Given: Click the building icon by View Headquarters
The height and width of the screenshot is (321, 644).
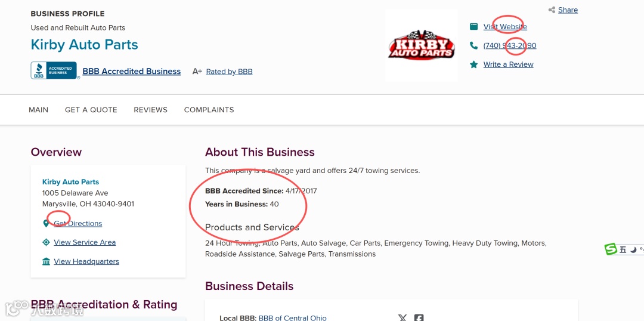Looking at the screenshot, I should point(46,261).
